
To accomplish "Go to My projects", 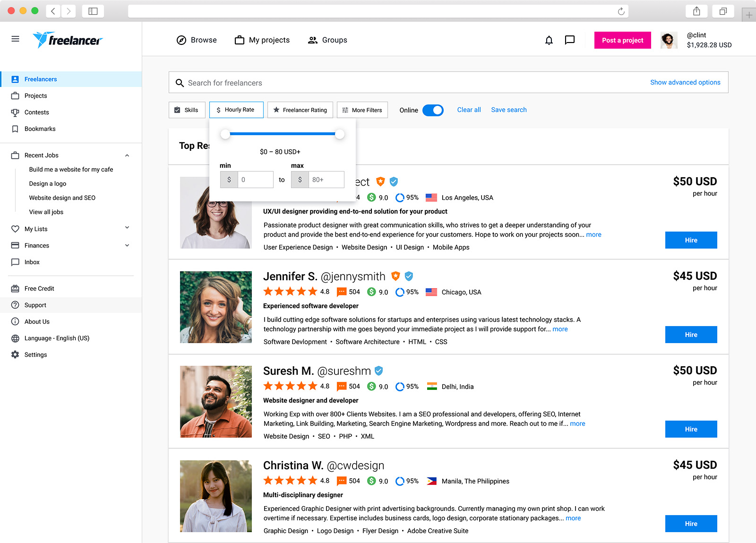I will pyautogui.click(x=262, y=40).
